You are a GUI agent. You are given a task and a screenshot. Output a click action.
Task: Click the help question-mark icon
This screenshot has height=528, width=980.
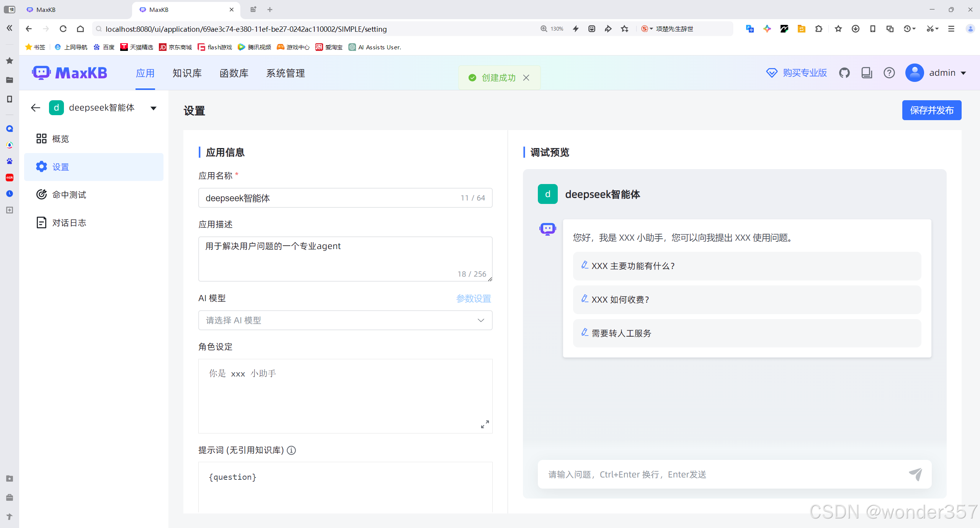point(889,73)
